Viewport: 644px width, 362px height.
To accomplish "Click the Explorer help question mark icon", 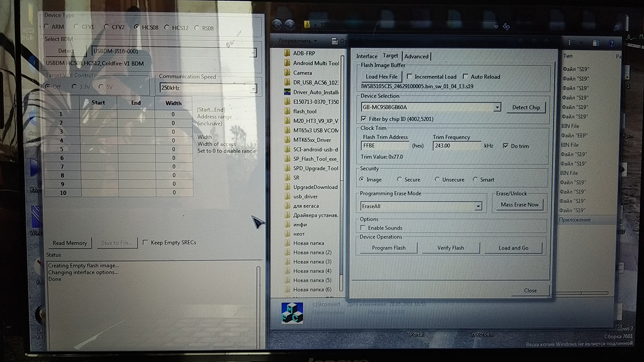I will pos(611,43).
